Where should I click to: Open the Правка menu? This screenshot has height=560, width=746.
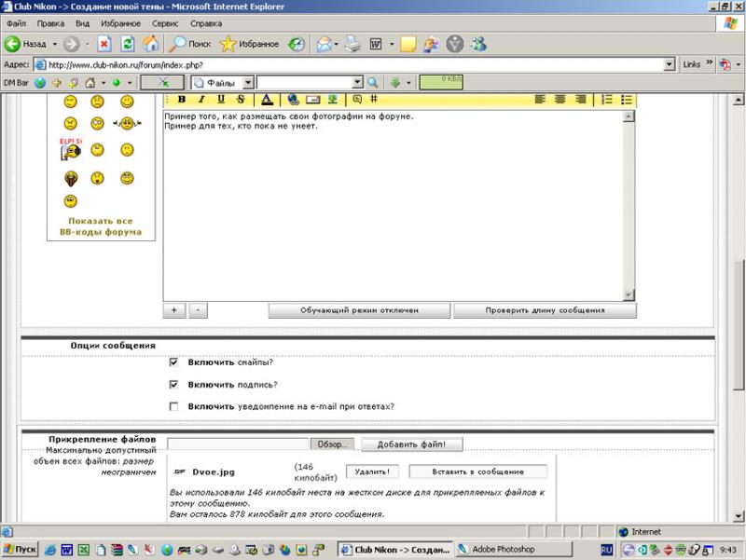pyautogui.click(x=50, y=23)
